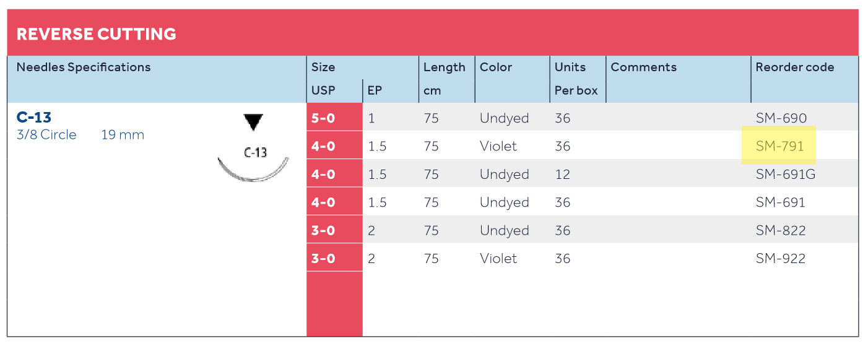This screenshot has height=346, width=868.
Task: Click the 19 mm needle length text
Action: pyautogui.click(x=123, y=135)
